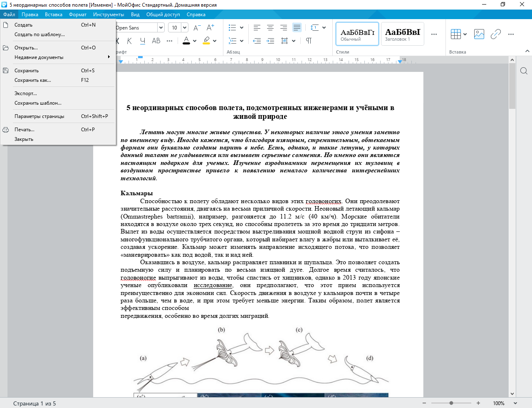The height and width of the screenshot is (408, 532).
Task: Collapse the ribbon toolbar chevron
Action: [x=527, y=51]
